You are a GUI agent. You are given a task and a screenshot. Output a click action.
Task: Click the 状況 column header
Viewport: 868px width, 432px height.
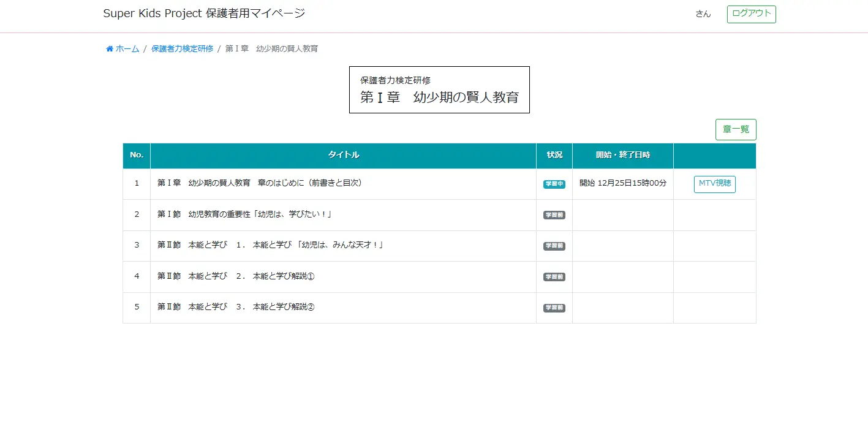click(554, 156)
